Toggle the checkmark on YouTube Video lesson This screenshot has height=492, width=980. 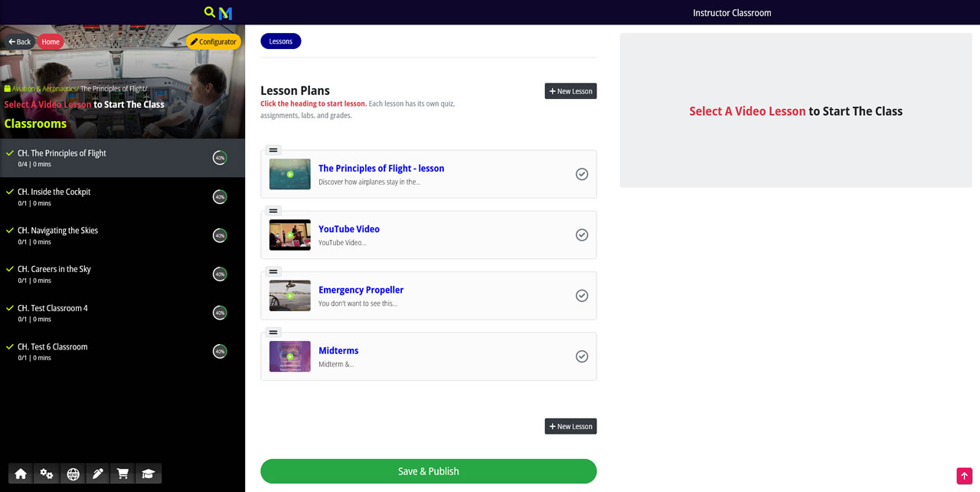pos(582,235)
